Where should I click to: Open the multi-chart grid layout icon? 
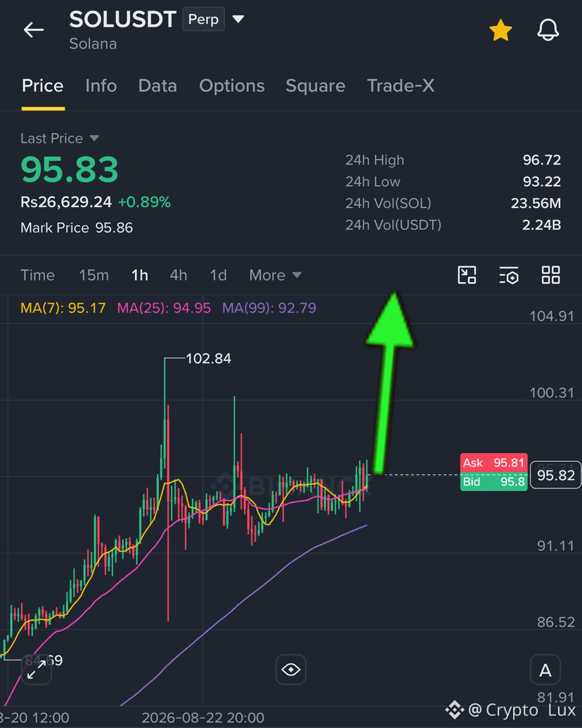(x=551, y=275)
